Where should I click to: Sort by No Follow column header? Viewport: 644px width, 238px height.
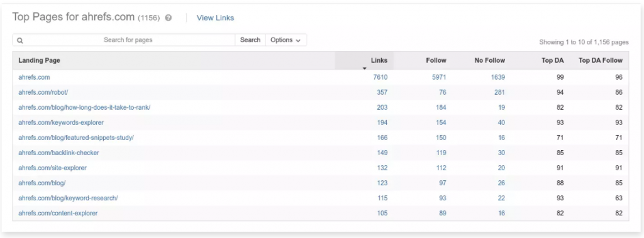489,60
